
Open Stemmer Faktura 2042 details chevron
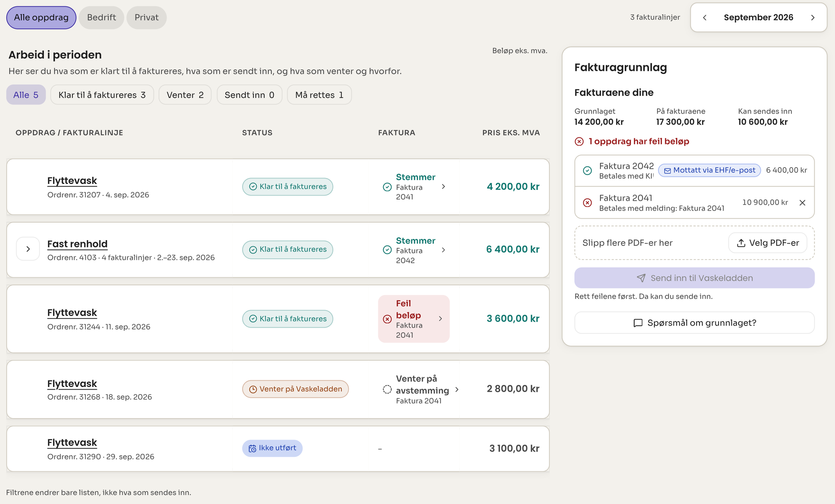(x=443, y=250)
